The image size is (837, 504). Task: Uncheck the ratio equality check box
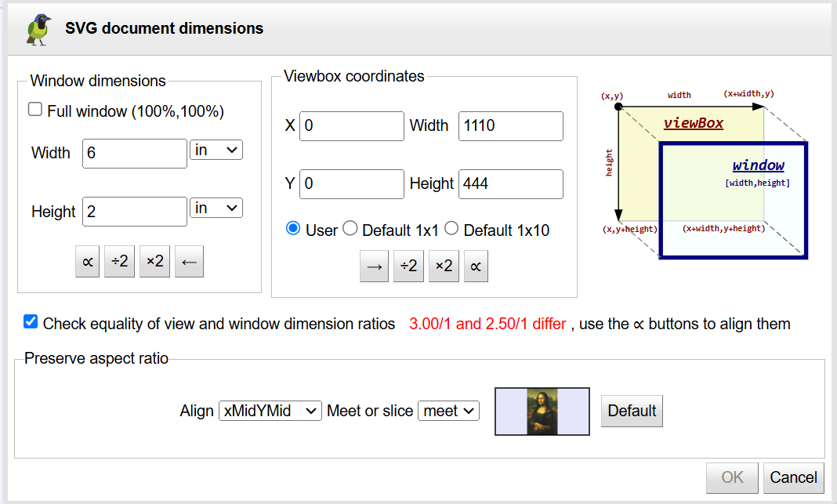[x=31, y=322]
